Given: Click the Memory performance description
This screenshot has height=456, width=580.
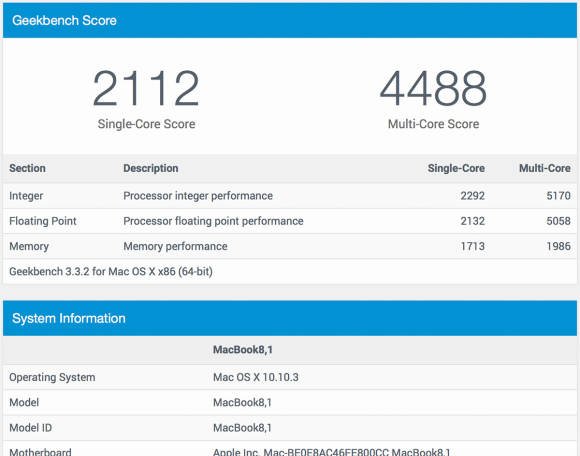Looking at the screenshot, I should click(175, 246).
